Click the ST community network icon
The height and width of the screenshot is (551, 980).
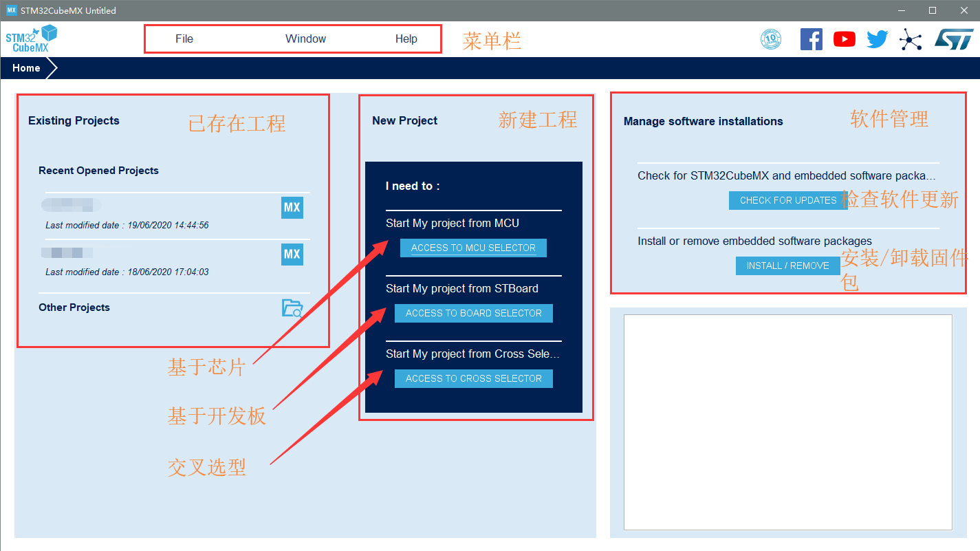pyautogui.click(x=911, y=40)
